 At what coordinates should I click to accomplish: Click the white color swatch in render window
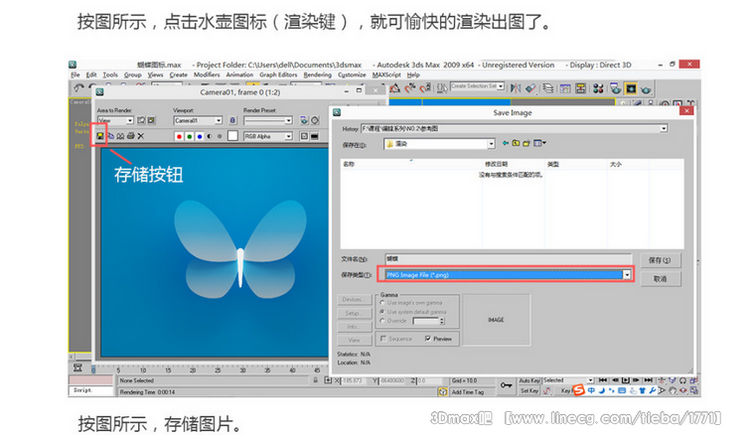[x=232, y=136]
